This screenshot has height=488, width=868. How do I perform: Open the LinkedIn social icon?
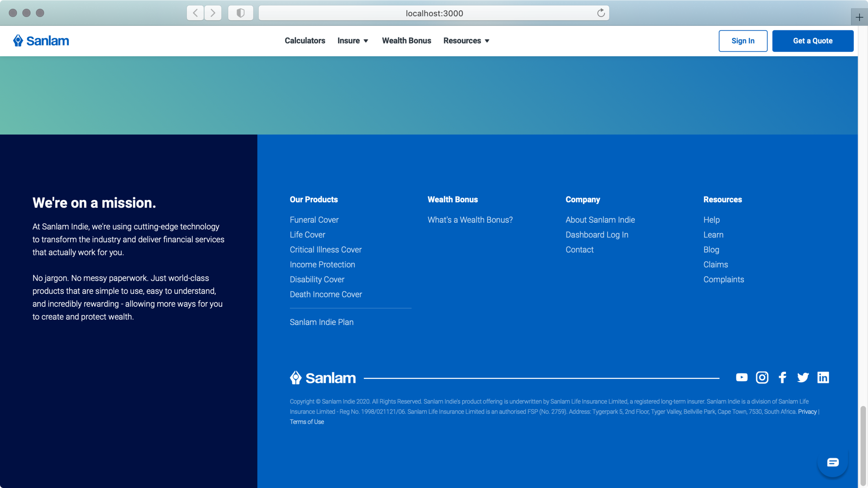823,377
